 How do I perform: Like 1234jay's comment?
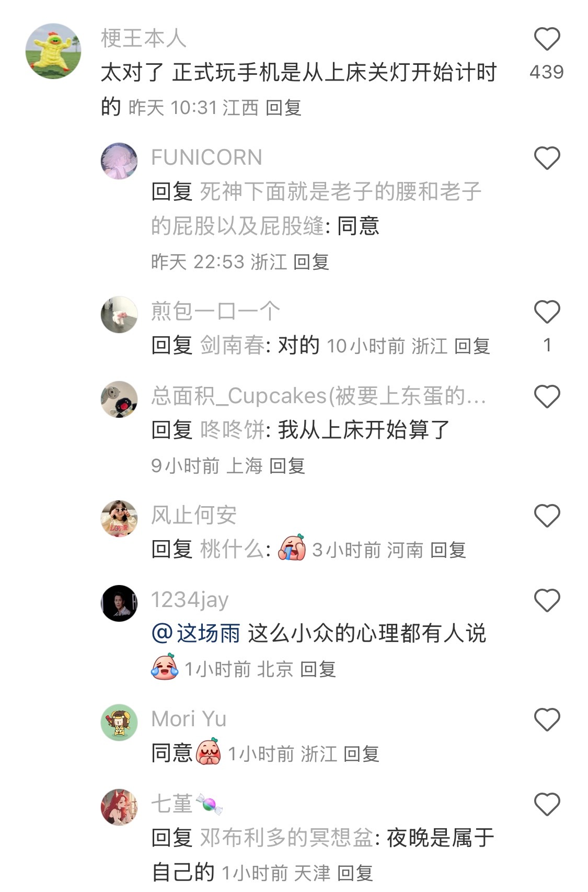click(547, 600)
